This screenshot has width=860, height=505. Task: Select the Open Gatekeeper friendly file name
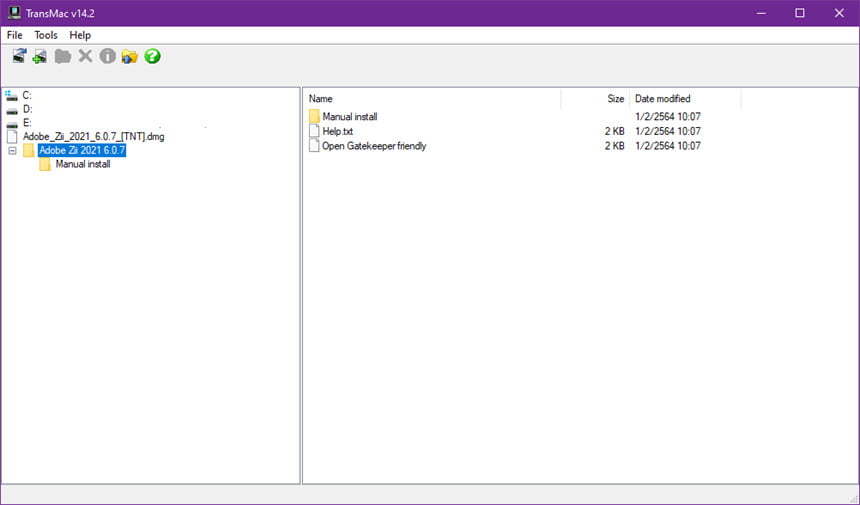(374, 146)
